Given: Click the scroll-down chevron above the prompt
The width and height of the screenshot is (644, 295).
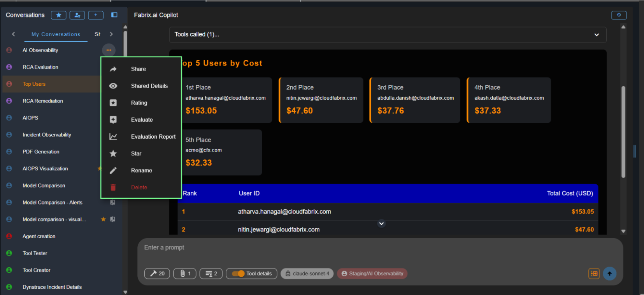Looking at the screenshot, I should coord(381,224).
